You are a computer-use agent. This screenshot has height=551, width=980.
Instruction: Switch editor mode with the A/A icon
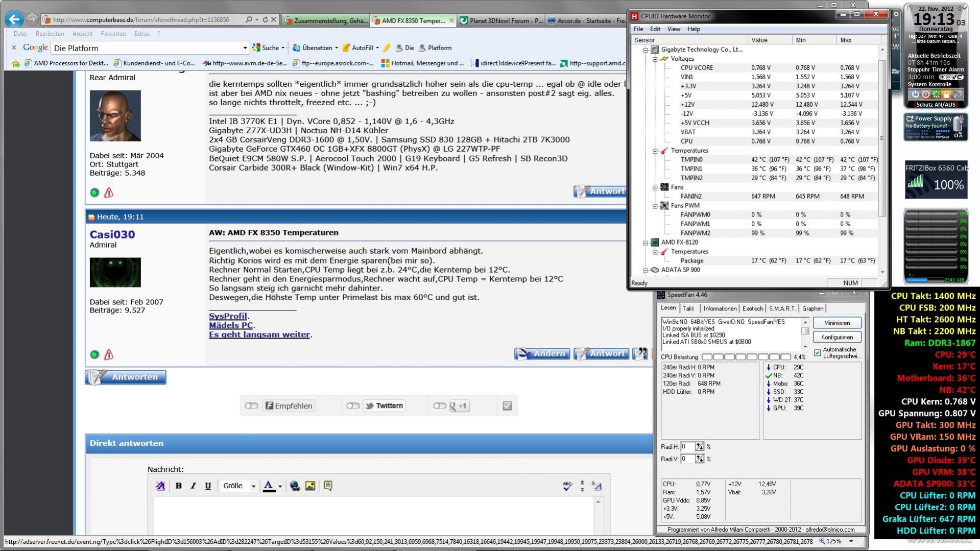(596, 486)
